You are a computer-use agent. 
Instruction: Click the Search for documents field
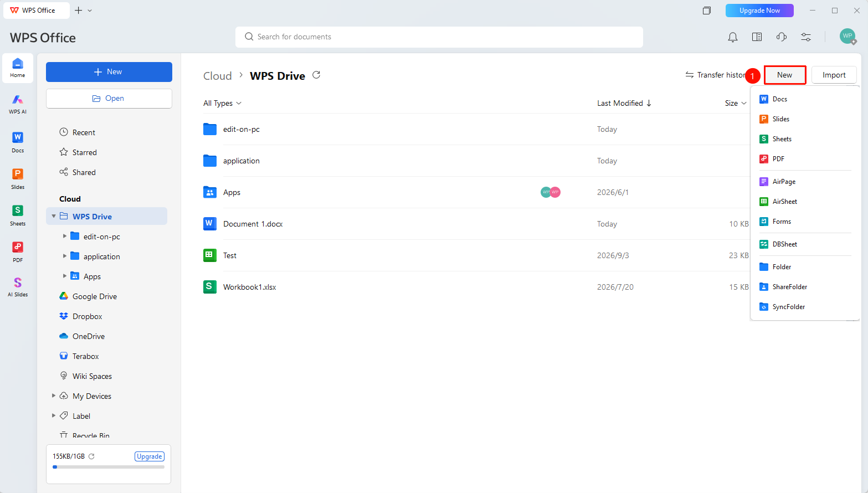(x=439, y=37)
